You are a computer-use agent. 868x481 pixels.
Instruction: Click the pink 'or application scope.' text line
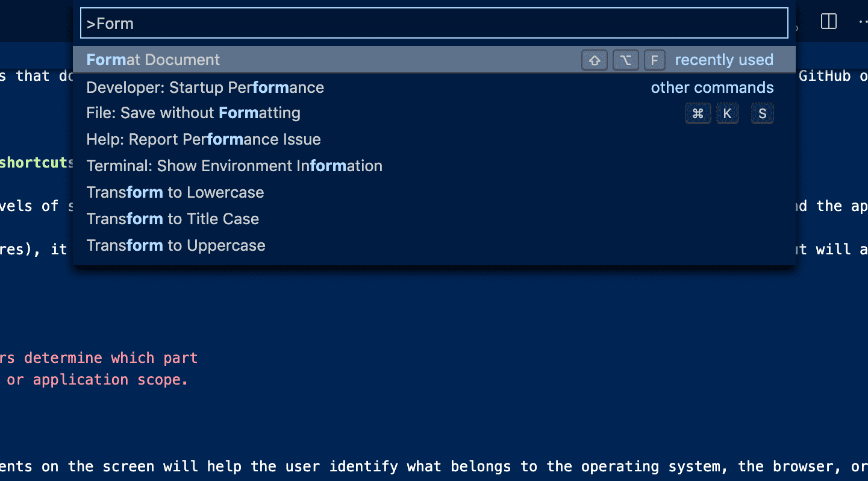click(x=97, y=380)
